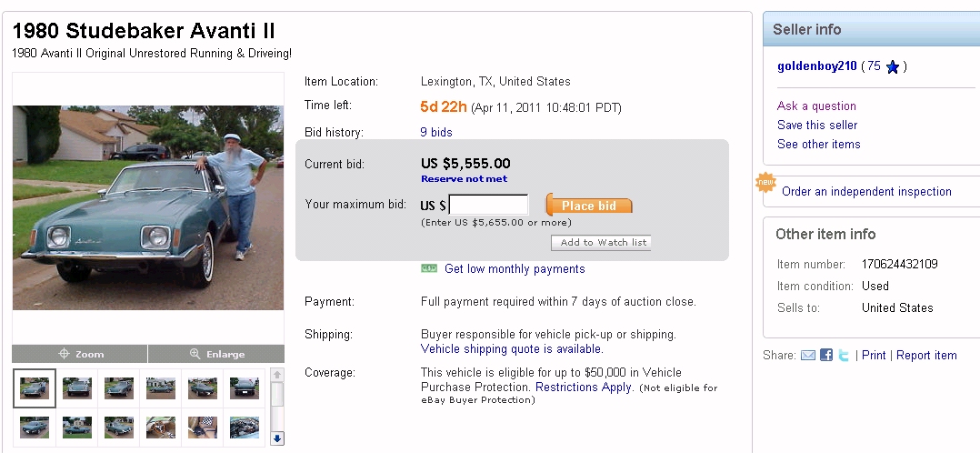Click the green monthly payments icon
980x453 pixels.
pos(429,268)
